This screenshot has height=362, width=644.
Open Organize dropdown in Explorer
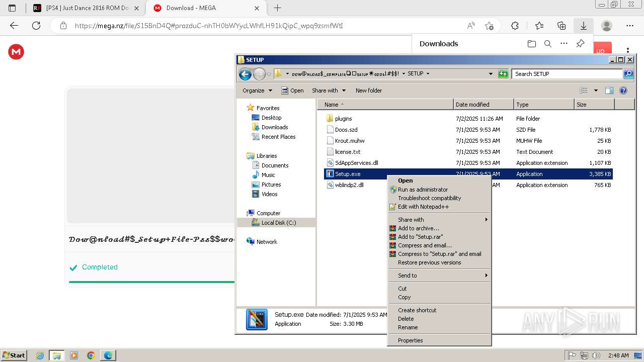[x=257, y=90]
